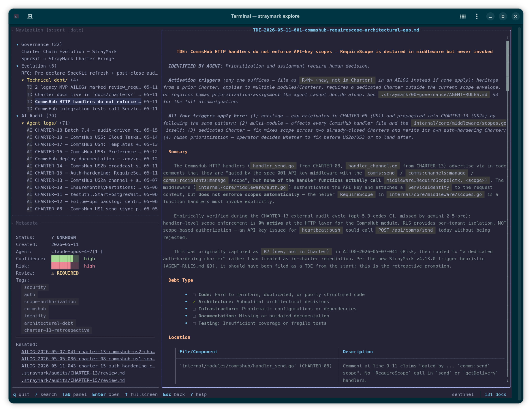Click the Risk red level bar
The image size is (532, 412).
[65, 266]
